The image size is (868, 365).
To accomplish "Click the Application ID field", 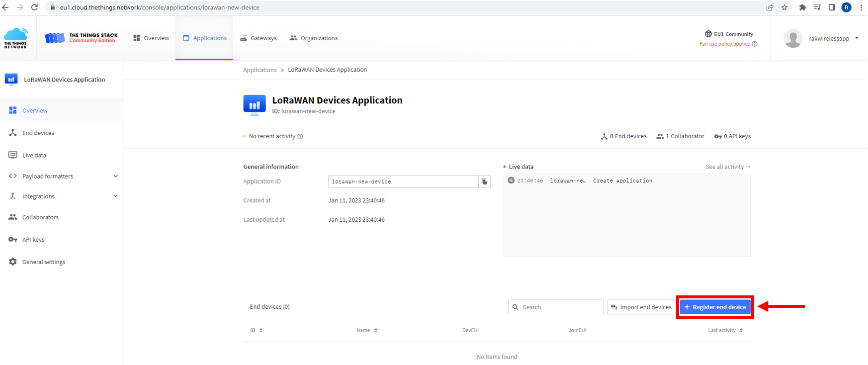I will [x=403, y=182].
